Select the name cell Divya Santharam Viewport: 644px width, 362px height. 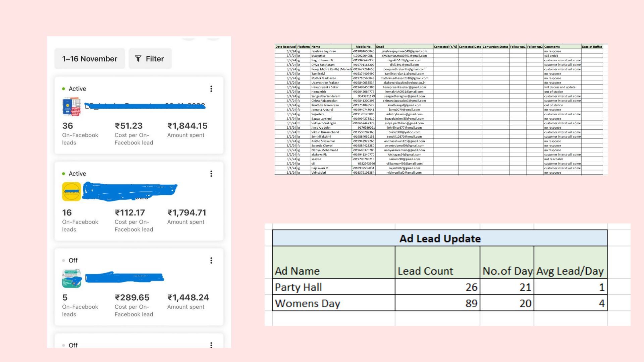pyautogui.click(x=331, y=65)
